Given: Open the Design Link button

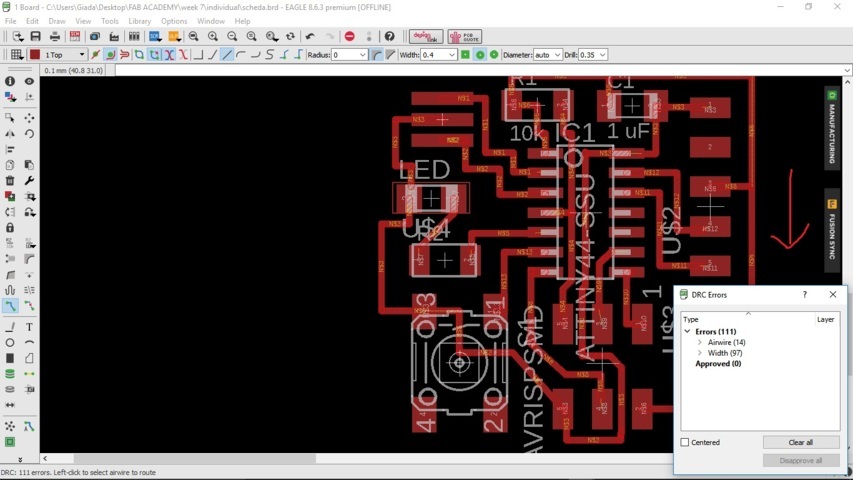Looking at the screenshot, I should 425,36.
